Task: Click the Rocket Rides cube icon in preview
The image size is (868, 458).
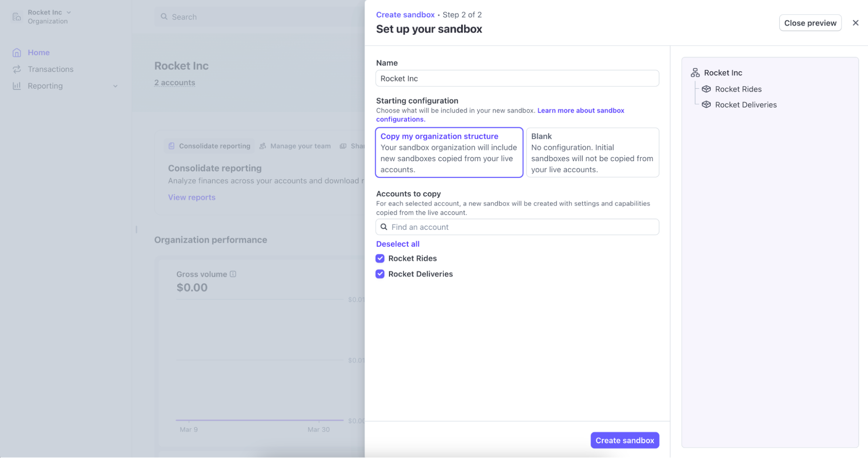Action: [x=706, y=89]
